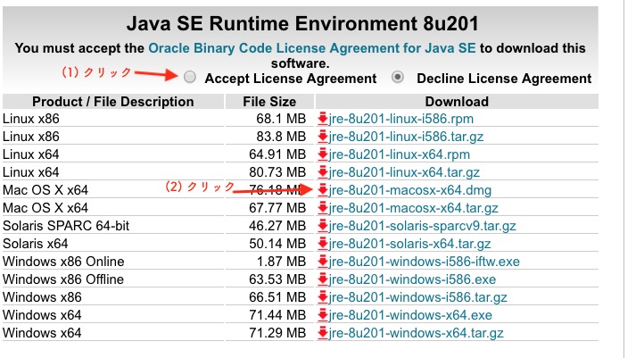Click download arrow icon for jre-8u201-macosx-x64.dmg
This screenshot has width=644, height=358.
click(x=322, y=190)
